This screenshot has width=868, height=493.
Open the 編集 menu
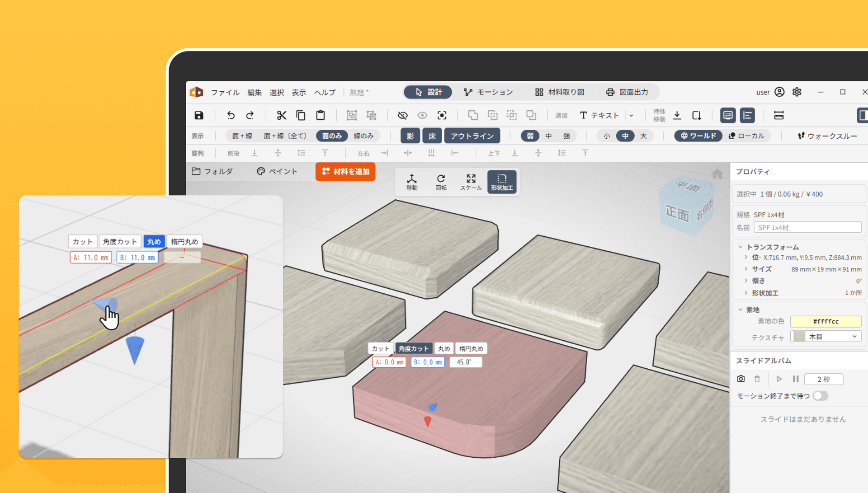(255, 92)
